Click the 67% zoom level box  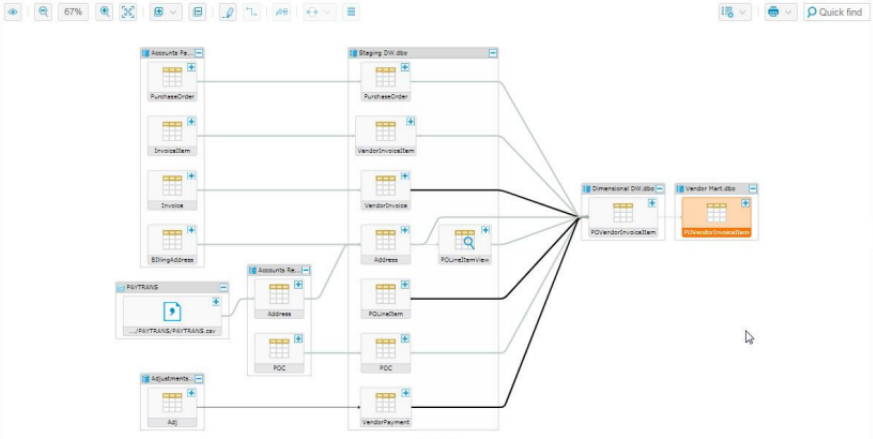coord(73,12)
